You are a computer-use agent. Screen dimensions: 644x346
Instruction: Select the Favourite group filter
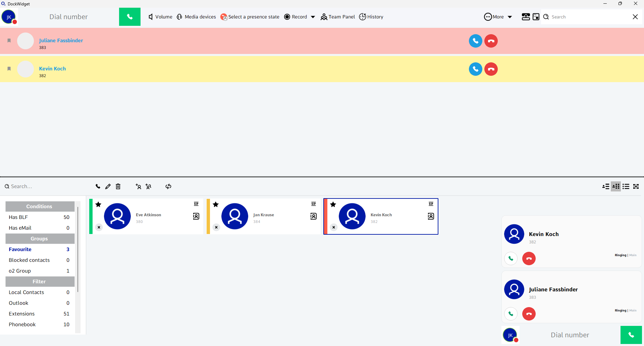pos(20,249)
